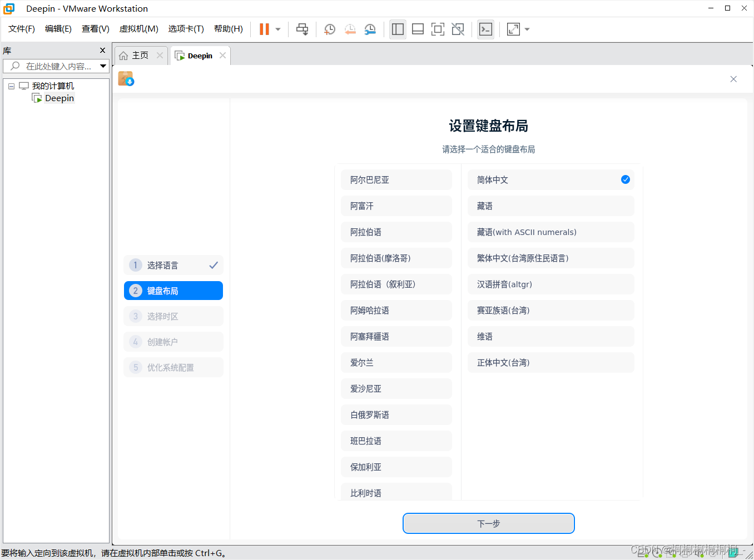The height and width of the screenshot is (560, 754).
Task: Select the 汉语拼音(altgr) variant
Action: [x=551, y=284]
